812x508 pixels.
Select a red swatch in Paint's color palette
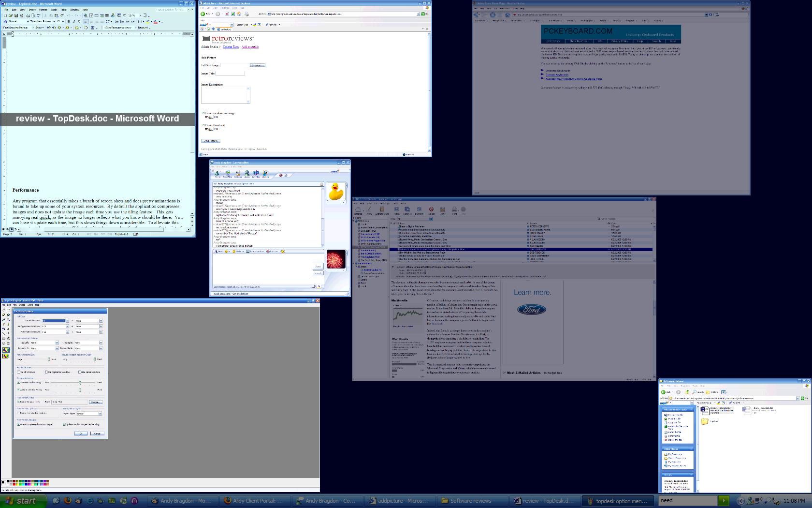(x=14, y=484)
